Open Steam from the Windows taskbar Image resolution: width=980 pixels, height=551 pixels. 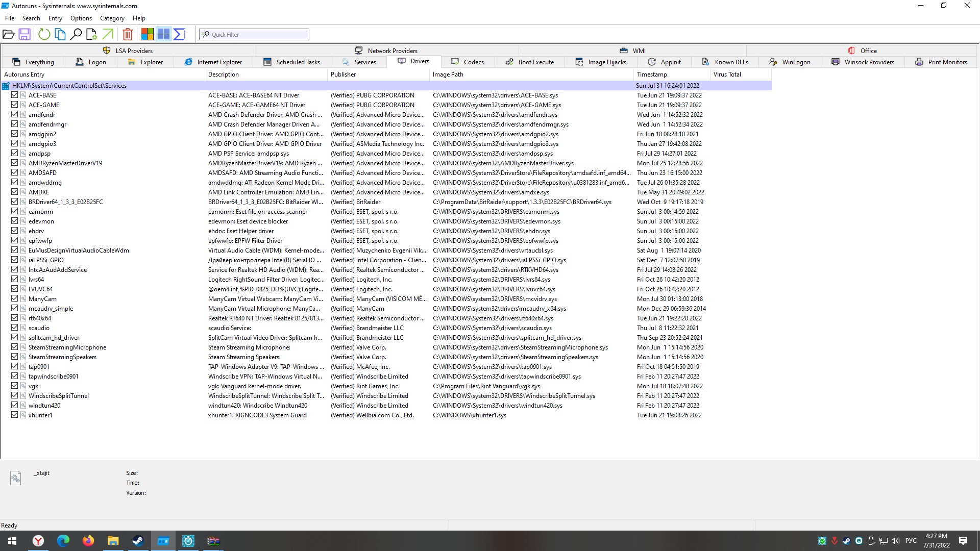coord(138,541)
